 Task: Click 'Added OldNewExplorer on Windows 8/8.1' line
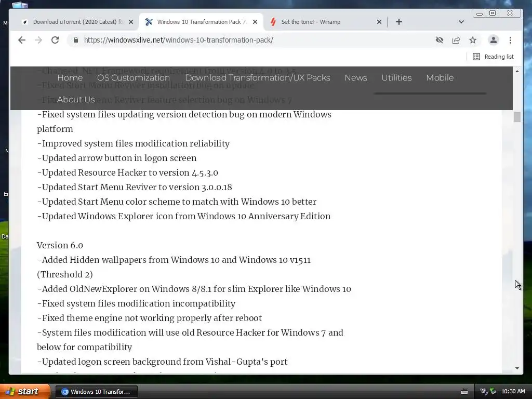click(194, 289)
